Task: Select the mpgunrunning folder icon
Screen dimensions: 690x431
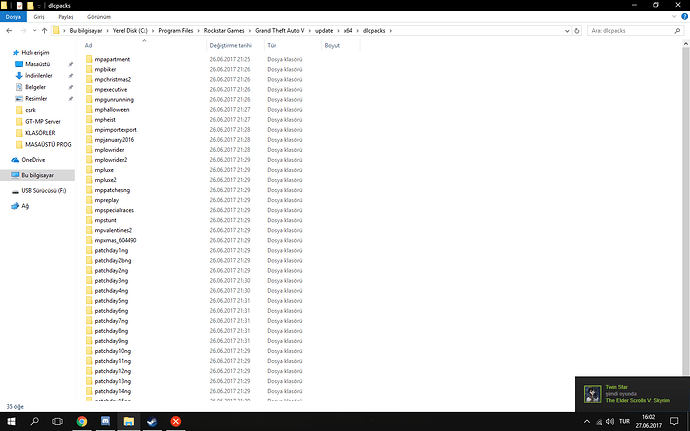Action: pyautogui.click(x=89, y=99)
